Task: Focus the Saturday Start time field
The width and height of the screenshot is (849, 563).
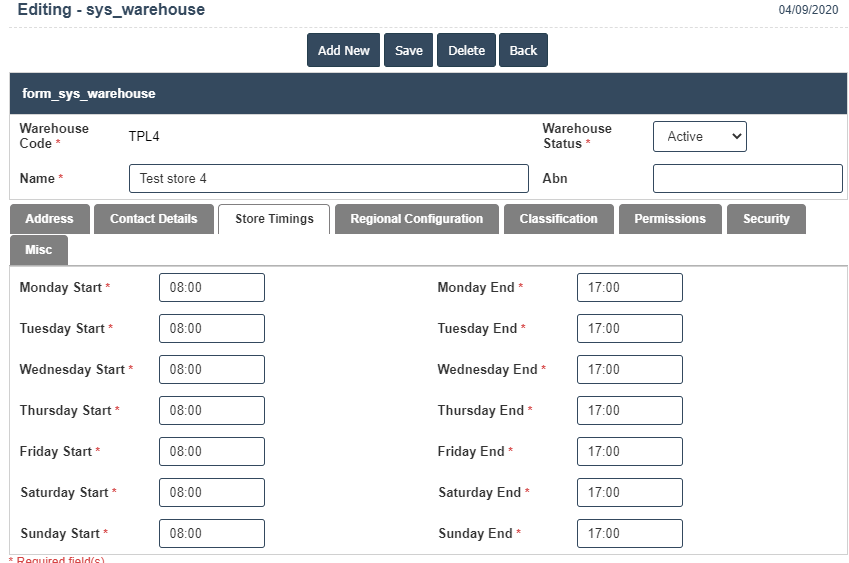Action: [212, 493]
